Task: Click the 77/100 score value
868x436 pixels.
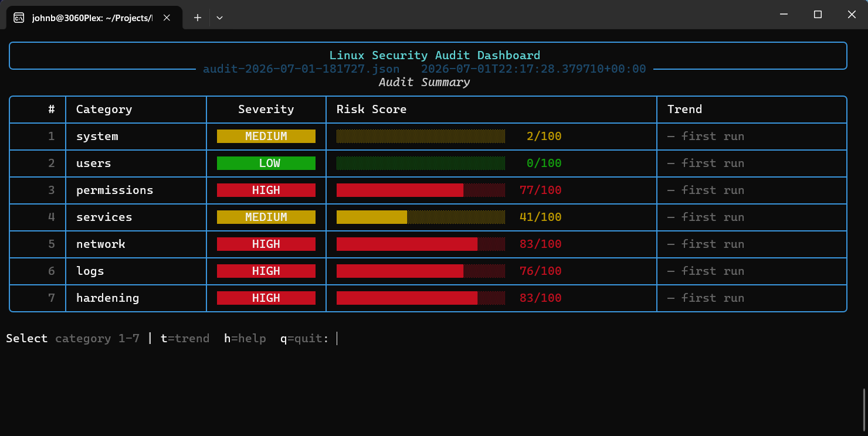Action: click(541, 190)
